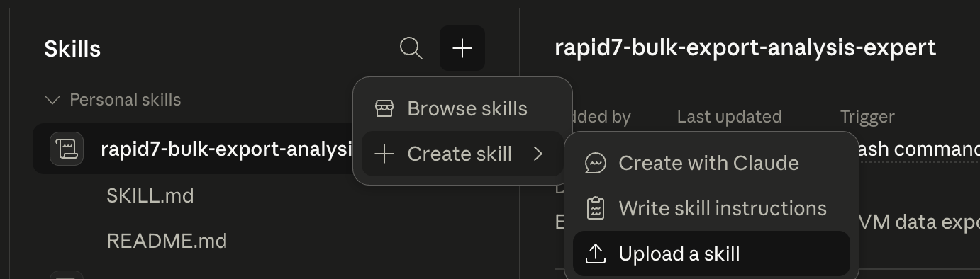Click the rapid7-bulk-export-analysis-expert title
The width and height of the screenshot is (980, 279).
click(x=745, y=47)
